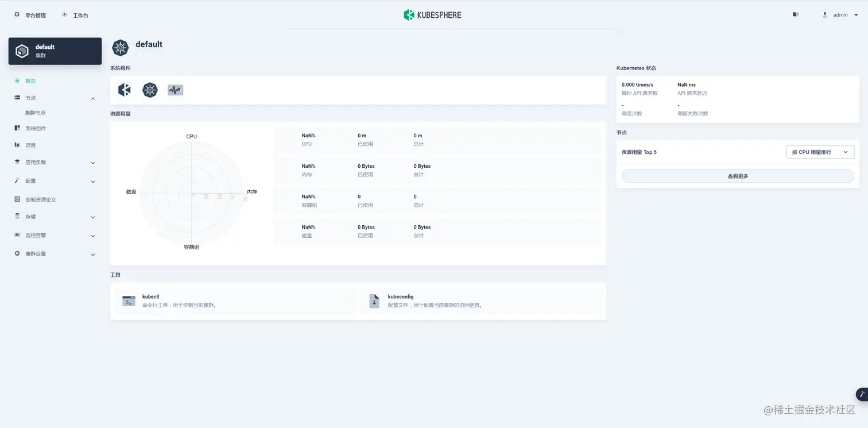Screen dimensions: 868x428
Task: Select the KubeSphere system component icon
Action: tap(125, 90)
